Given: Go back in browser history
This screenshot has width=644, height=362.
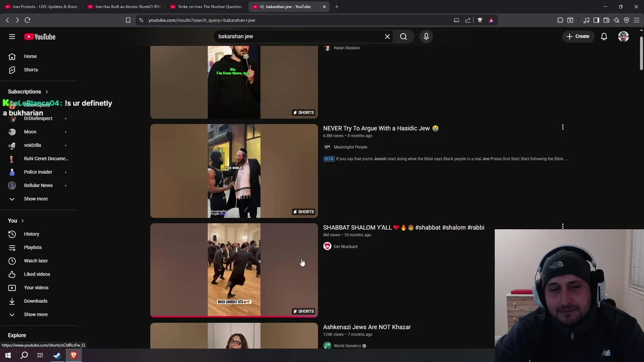Looking at the screenshot, I should [7, 20].
